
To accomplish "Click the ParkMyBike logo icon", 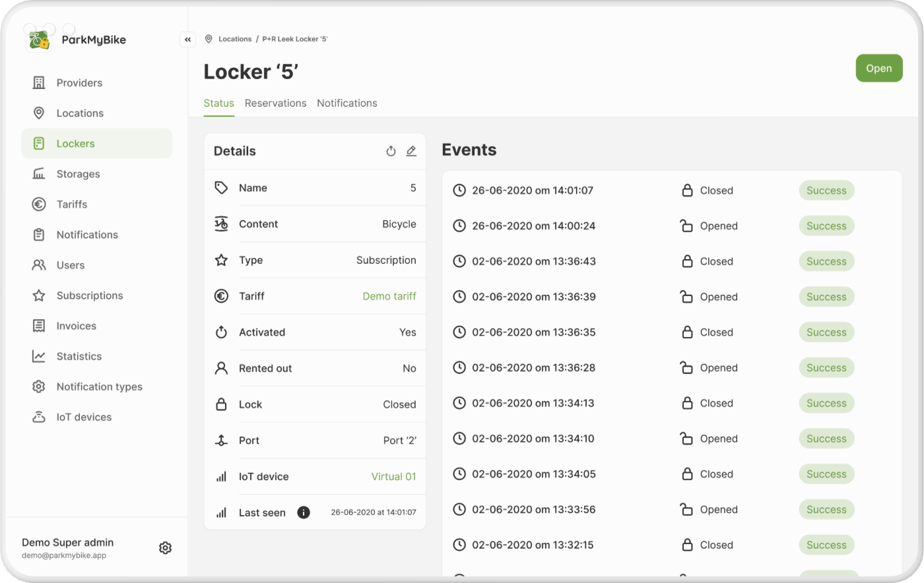I will tap(40, 40).
